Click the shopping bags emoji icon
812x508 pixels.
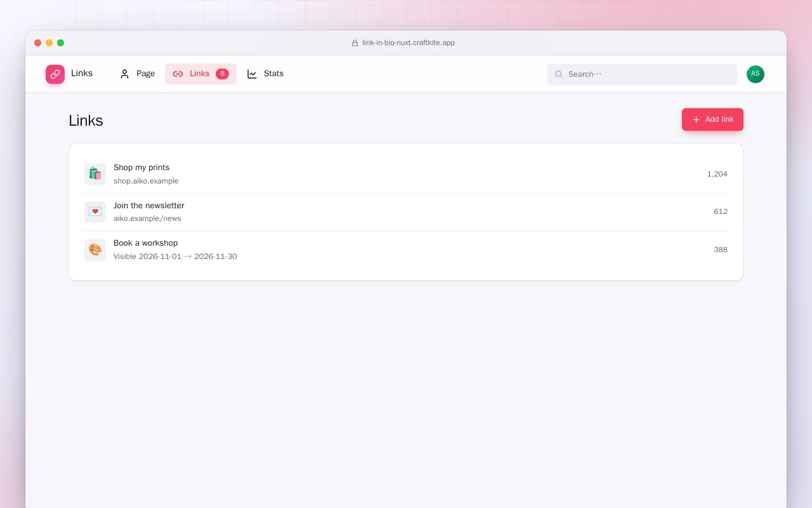tap(95, 174)
